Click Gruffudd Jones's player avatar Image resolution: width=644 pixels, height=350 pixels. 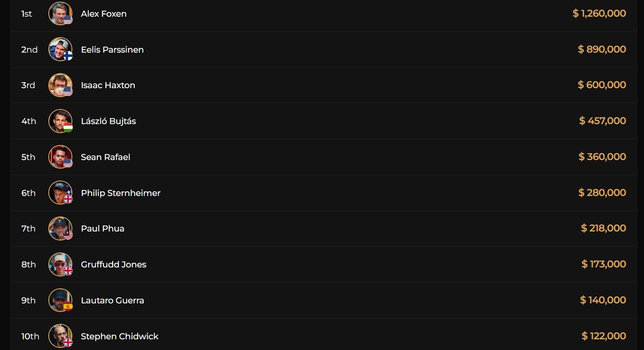tap(60, 264)
